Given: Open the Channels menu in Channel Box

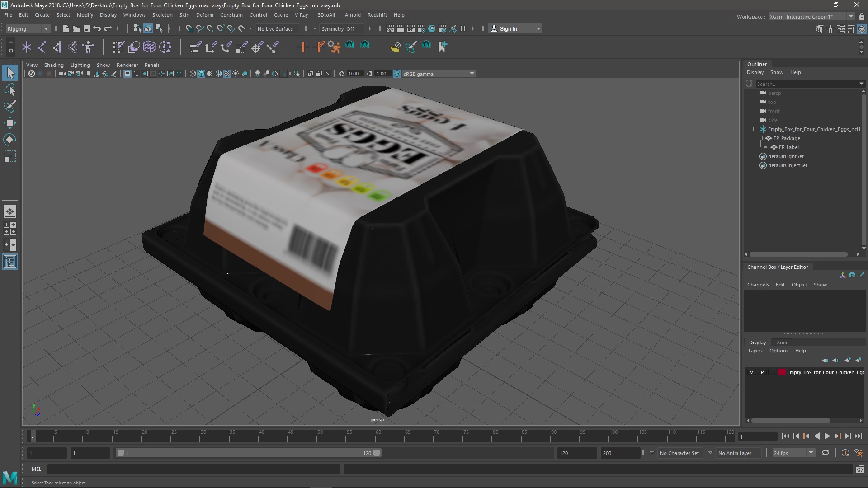Looking at the screenshot, I should (x=758, y=285).
